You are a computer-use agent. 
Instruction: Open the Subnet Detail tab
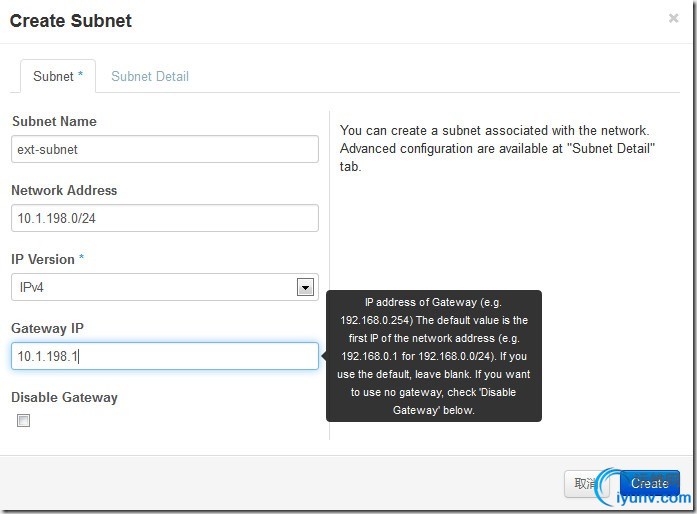tap(150, 76)
